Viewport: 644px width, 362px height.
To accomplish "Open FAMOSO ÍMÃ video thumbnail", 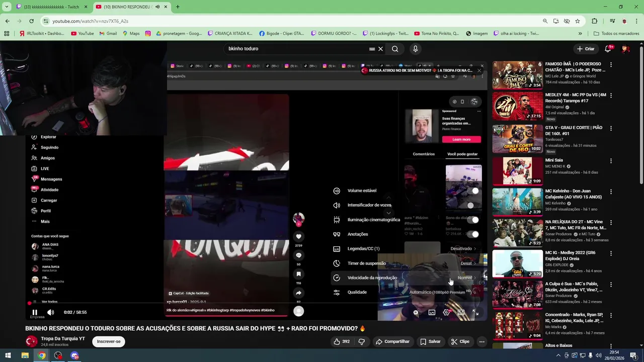I will tap(517, 75).
